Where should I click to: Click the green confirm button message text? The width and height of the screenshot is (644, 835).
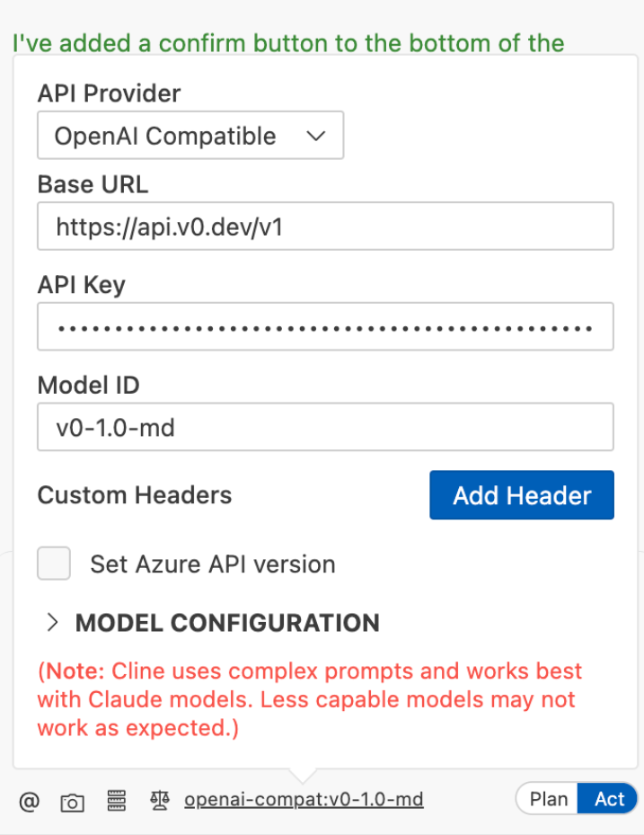coord(288,43)
